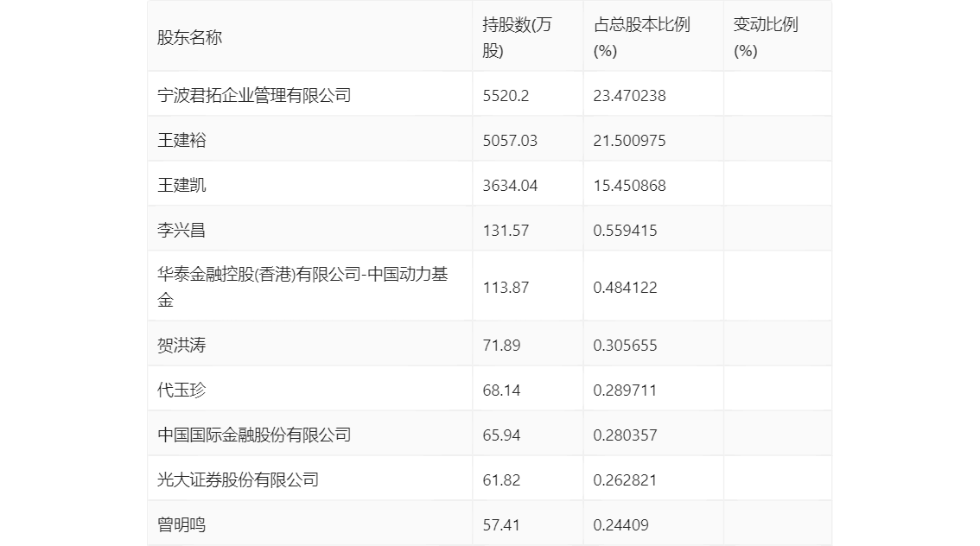Select the 变动比例(%) column header
Screen dimensions: 980x546
tap(766, 37)
